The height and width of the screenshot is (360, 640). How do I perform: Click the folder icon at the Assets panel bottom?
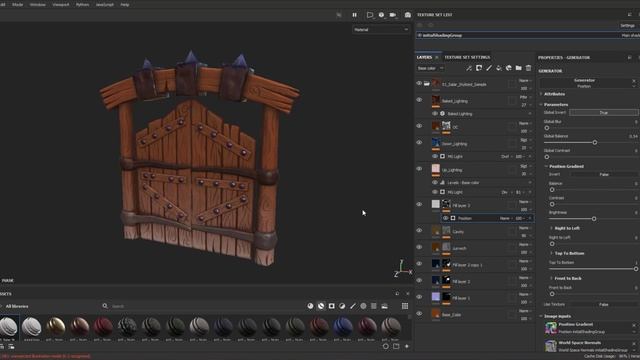396,346
